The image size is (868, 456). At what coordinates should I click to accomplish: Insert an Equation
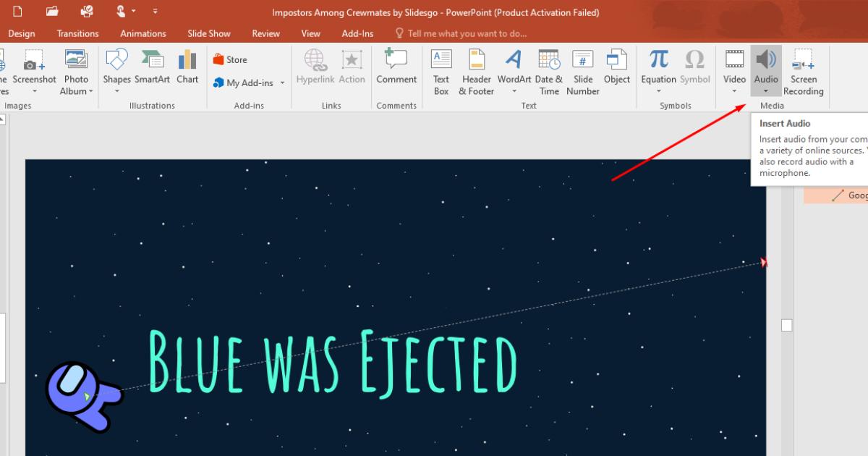click(x=658, y=70)
